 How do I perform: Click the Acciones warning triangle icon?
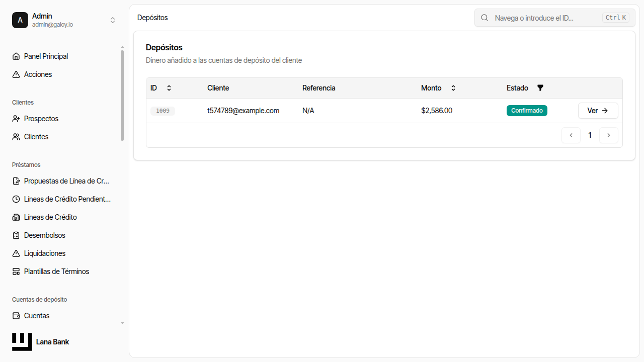(x=16, y=74)
